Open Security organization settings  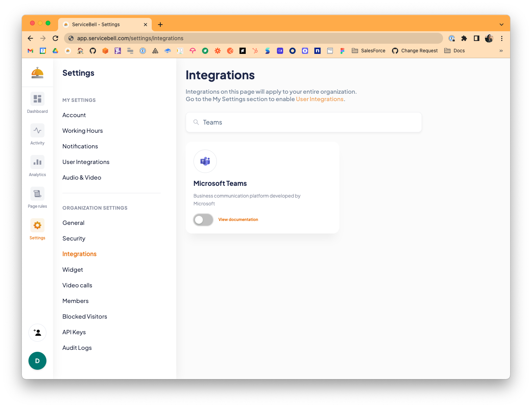pyautogui.click(x=74, y=239)
